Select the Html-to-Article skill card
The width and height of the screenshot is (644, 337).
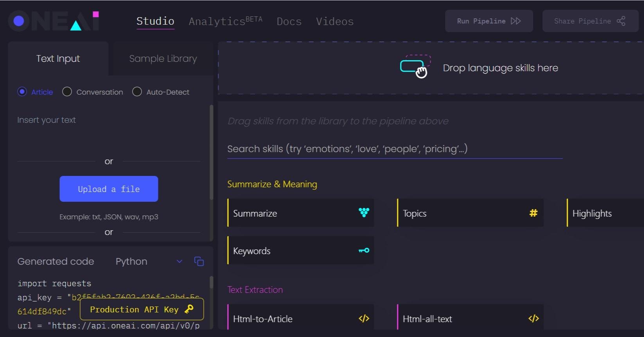pos(301,317)
